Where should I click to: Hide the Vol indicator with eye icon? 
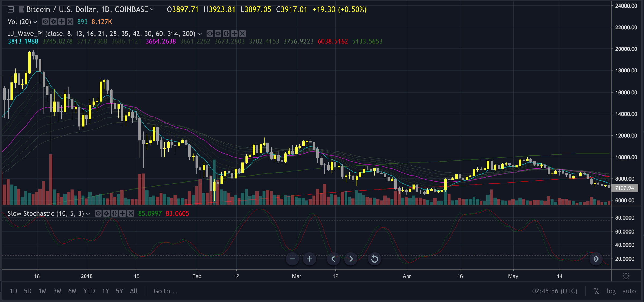[46, 21]
